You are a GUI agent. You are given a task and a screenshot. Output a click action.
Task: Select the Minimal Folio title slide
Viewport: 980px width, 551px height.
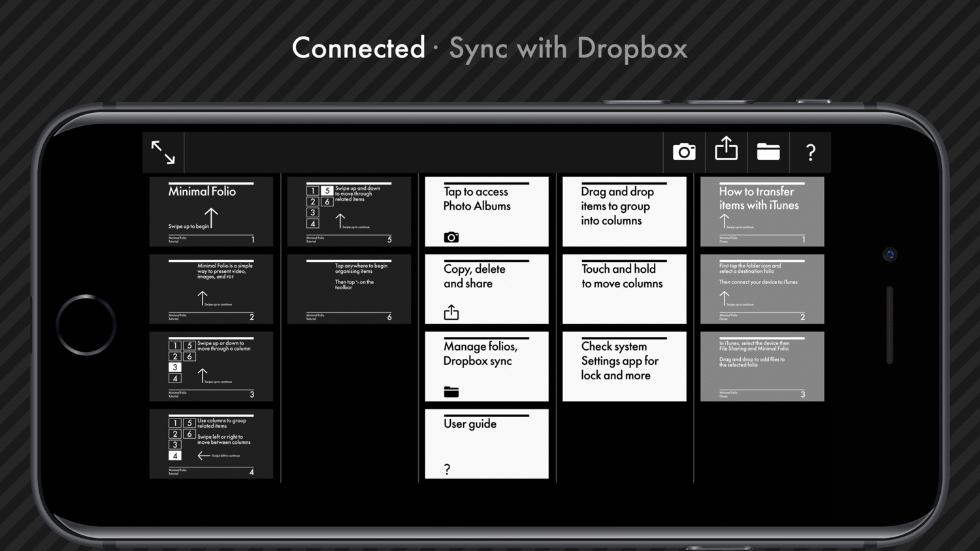(211, 212)
